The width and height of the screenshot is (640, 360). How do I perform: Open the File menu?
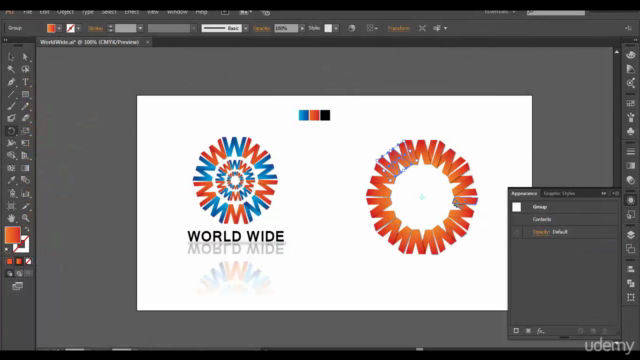coord(27,12)
